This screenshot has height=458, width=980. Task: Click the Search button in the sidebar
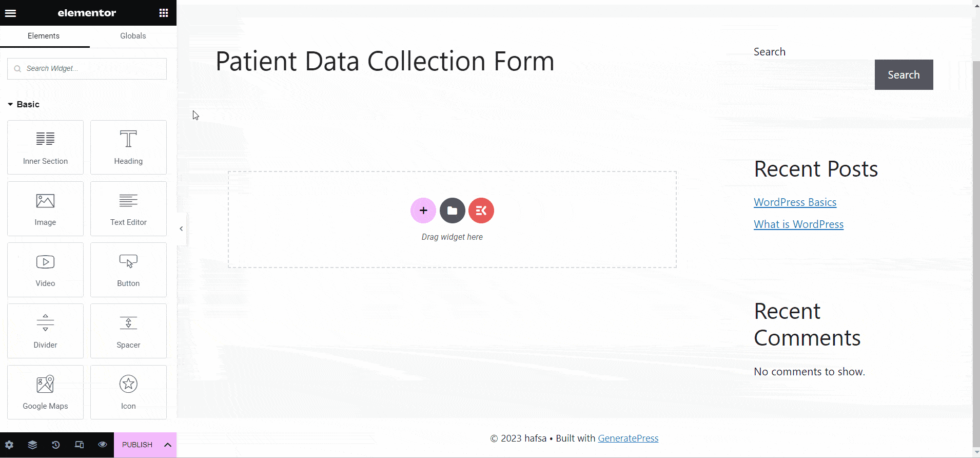(903, 74)
